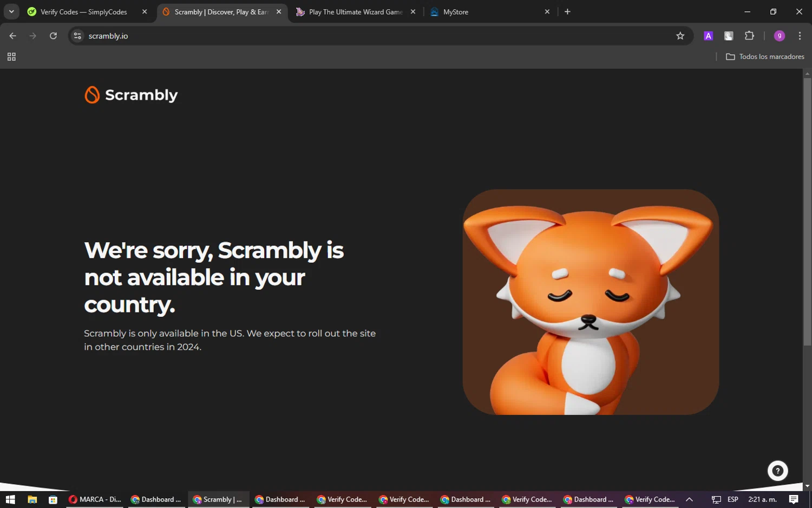Image resolution: width=812 pixels, height=508 pixels.
Task: Open the round help question-mark button
Action: 777,471
